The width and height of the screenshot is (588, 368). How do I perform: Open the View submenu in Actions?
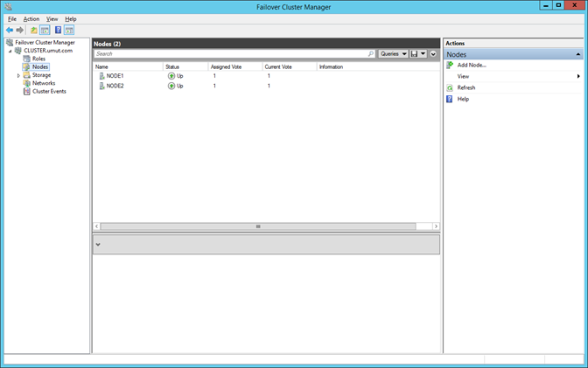coord(513,76)
